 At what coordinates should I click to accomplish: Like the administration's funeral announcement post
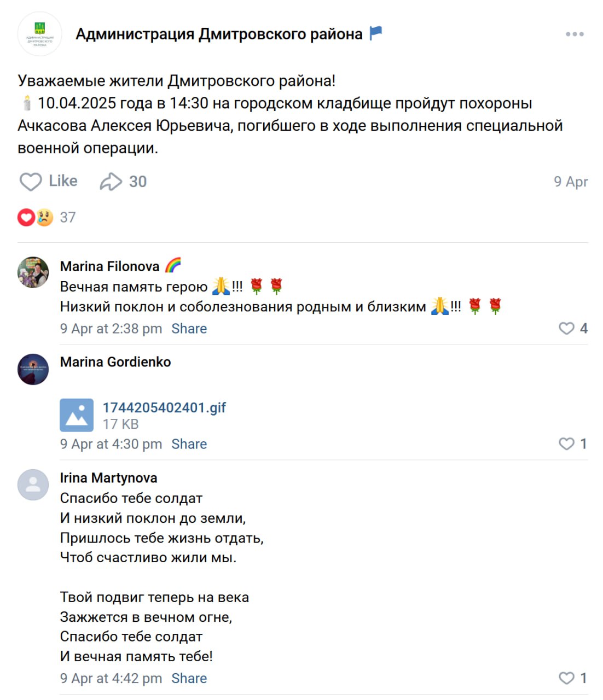[x=48, y=182]
